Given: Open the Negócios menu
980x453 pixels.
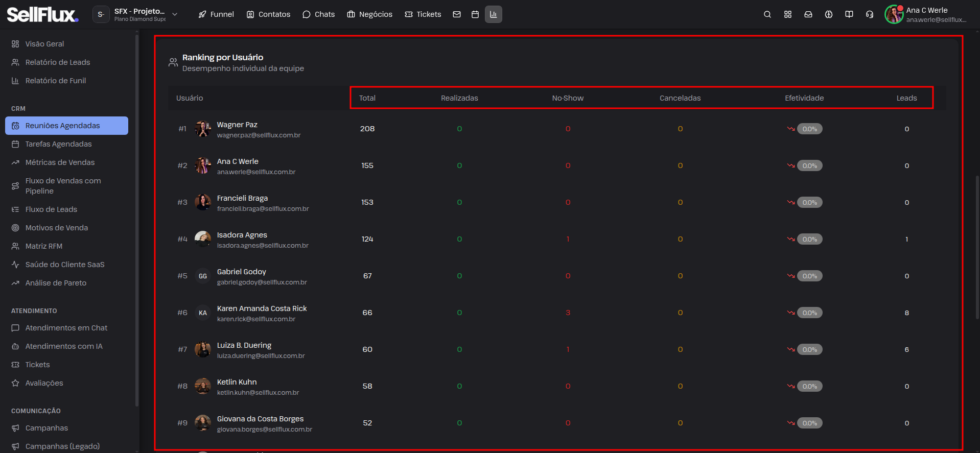Looking at the screenshot, I should click(370, 14).
